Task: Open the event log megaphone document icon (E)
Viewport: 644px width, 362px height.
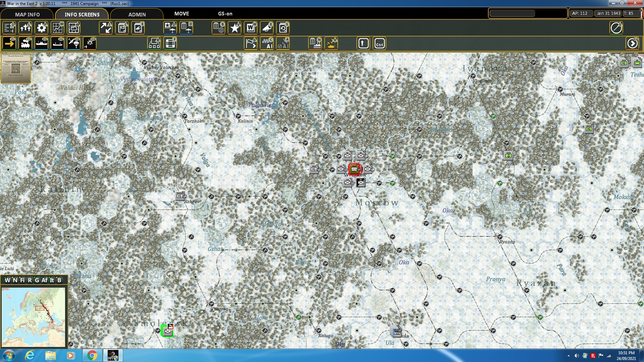Action: [138, 28]
